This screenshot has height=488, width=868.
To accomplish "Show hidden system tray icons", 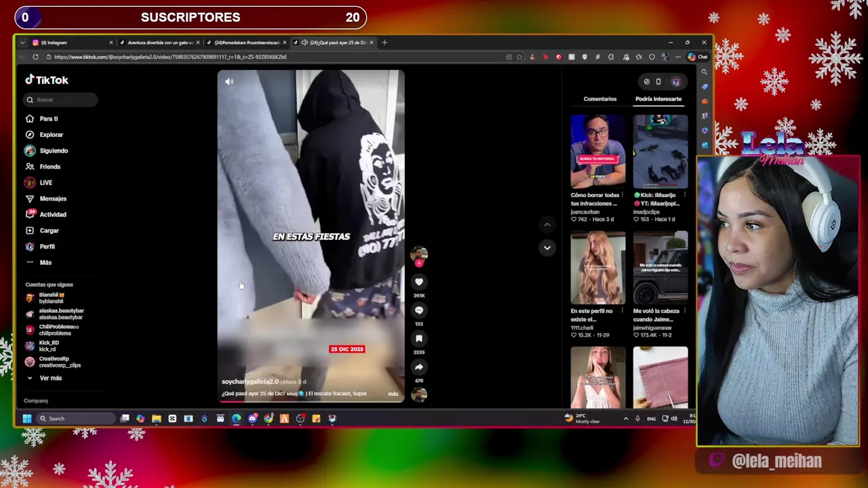I will [x=625, y=419].
